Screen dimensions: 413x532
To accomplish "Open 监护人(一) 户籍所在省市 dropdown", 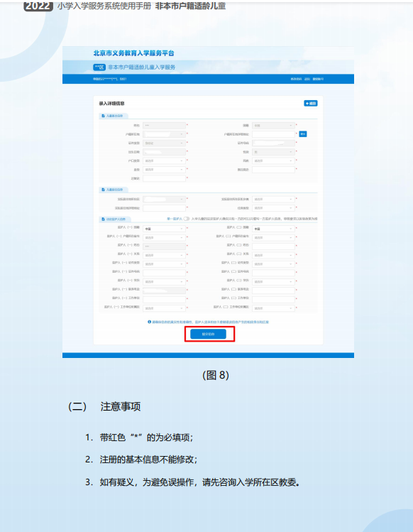I will tap(164, 237).
